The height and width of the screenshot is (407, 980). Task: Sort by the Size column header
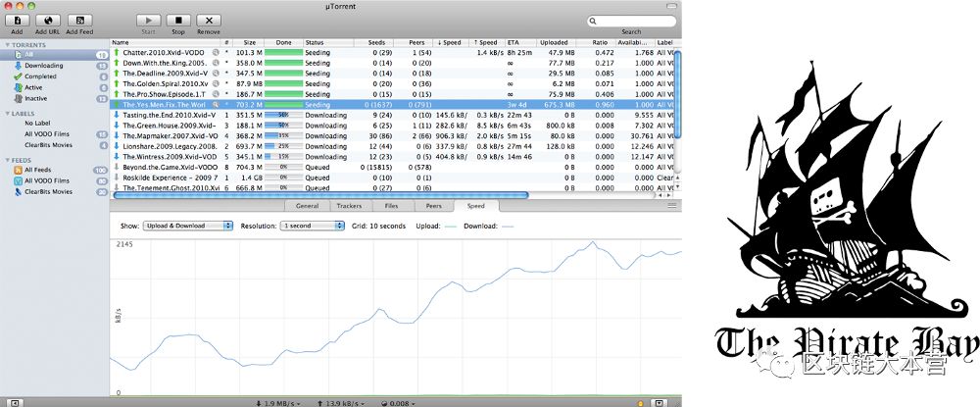(249, 42)
